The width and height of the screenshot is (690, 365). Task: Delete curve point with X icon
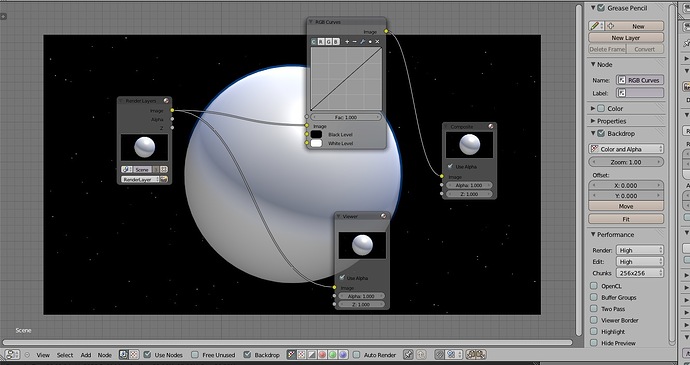click(x=377, y=41)
